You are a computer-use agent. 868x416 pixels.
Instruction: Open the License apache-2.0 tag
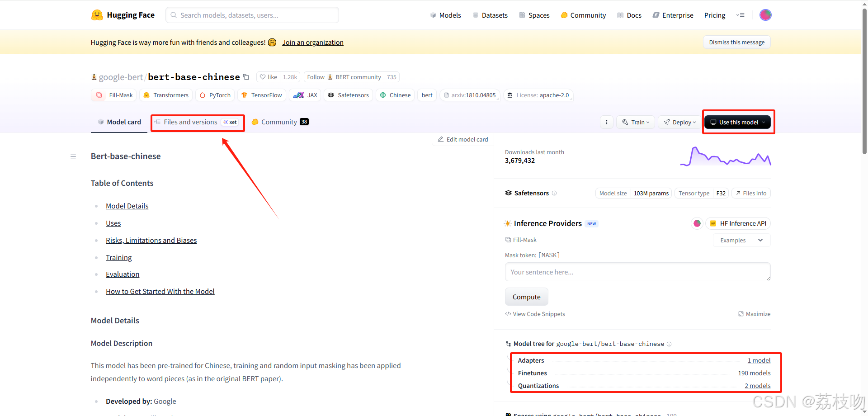point(538,95)
